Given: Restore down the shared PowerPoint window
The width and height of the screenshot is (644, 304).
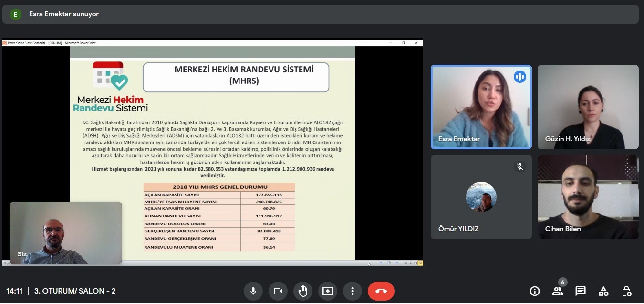Looking at the screenshot, I should tap(403, 43).
